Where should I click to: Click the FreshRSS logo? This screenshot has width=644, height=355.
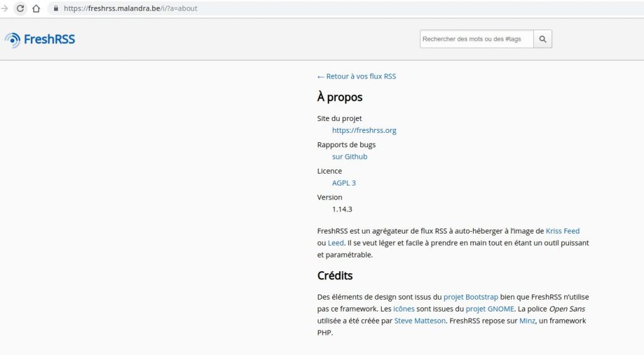click(40, 40)
